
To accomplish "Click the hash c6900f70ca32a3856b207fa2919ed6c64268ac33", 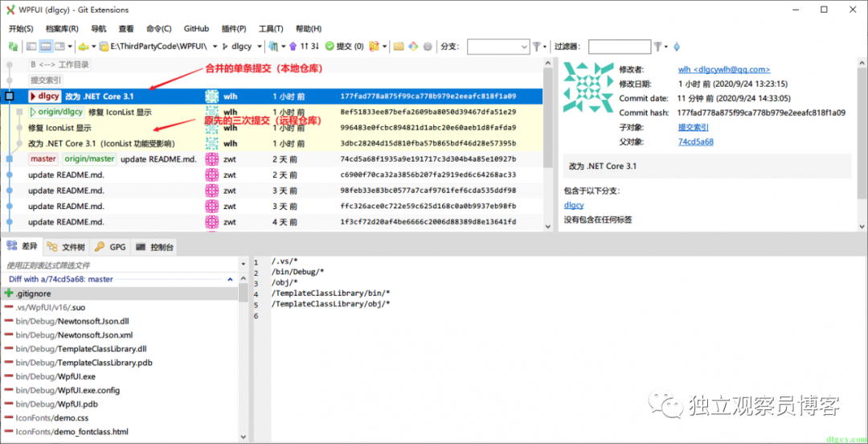I will (x=428, y=175).
